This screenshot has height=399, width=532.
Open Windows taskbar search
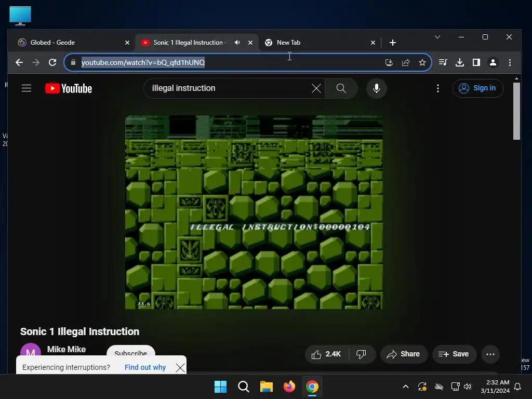[244, 387]
